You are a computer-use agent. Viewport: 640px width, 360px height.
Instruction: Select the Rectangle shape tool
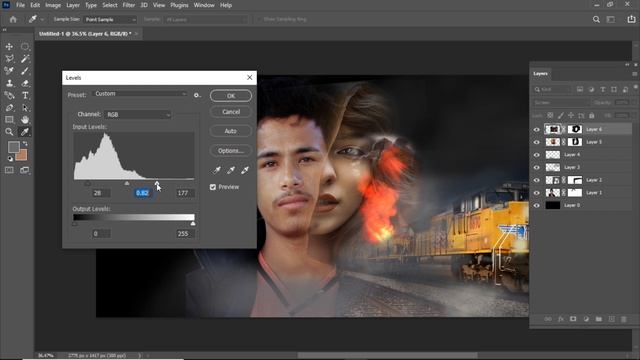pyautogui.click(x=9, y=120)
